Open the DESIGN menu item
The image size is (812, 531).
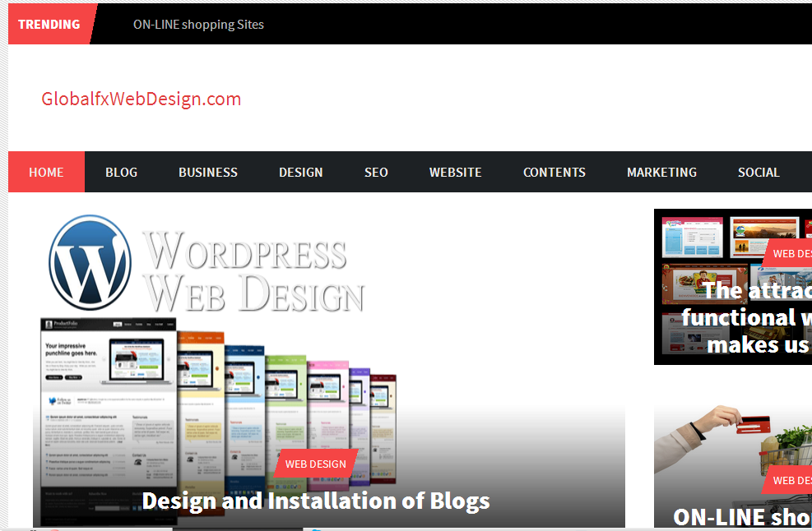pyautogui.click(x=301, y=172)
